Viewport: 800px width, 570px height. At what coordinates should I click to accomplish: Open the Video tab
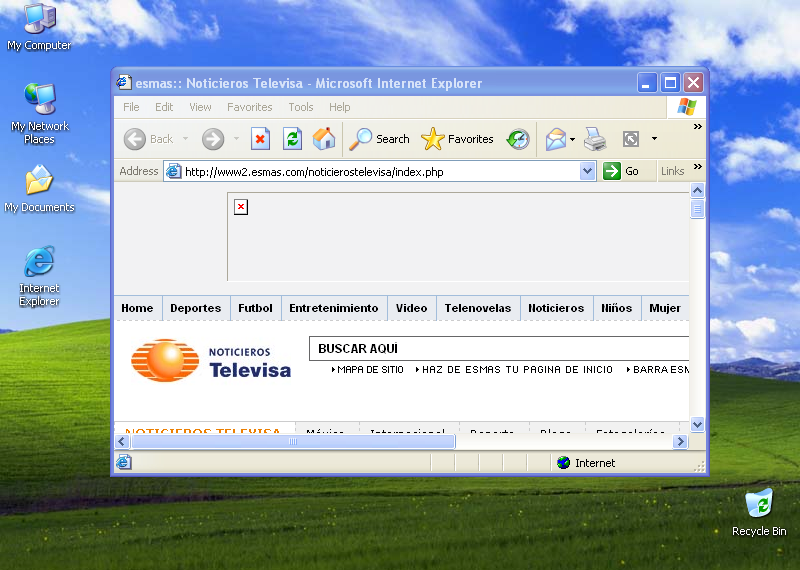tap(411, 308)
